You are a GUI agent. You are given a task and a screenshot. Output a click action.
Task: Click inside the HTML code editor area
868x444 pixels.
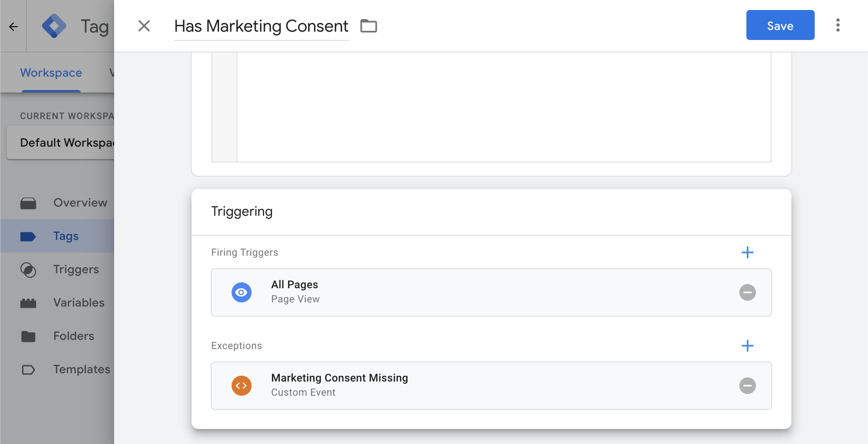click(504, 107)
